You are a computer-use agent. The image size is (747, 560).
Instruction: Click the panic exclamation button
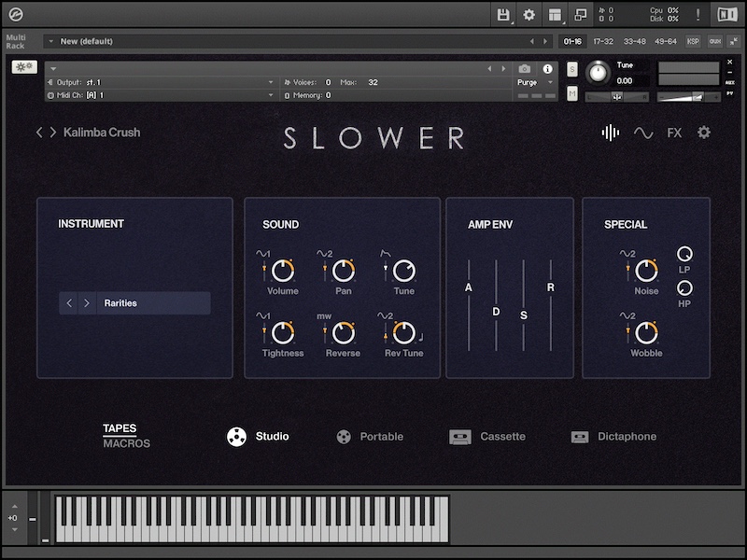(698, 14)
